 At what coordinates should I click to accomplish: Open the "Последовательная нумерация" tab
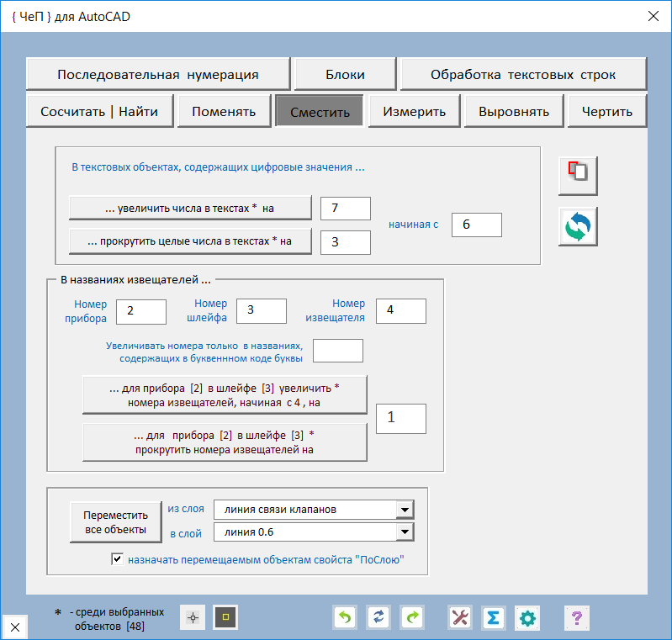[158, 74]
